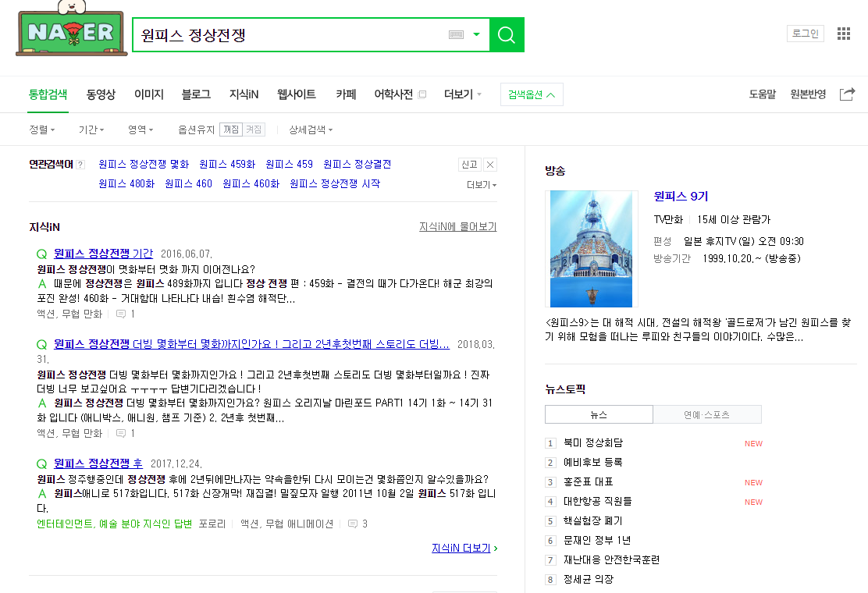Click comment icon showing 3 replies
This screenshot has height=593, width=868.
(x=353, y=524)
